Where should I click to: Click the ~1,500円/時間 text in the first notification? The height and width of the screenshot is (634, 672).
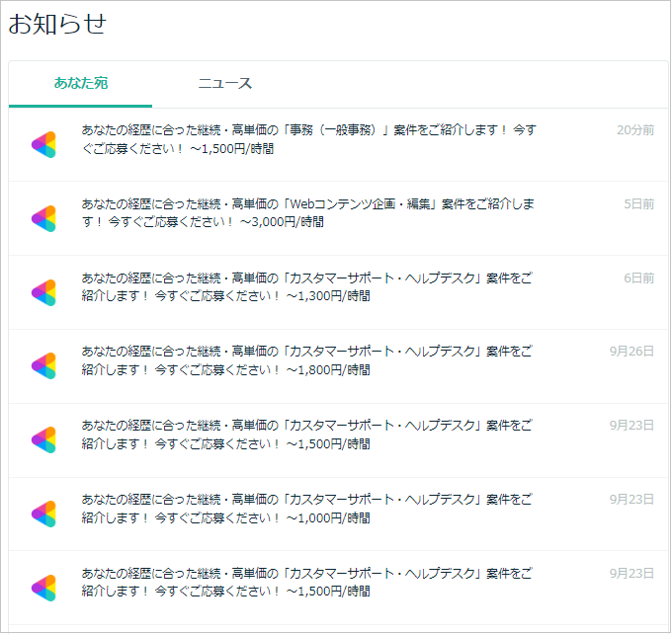point(230,149)
